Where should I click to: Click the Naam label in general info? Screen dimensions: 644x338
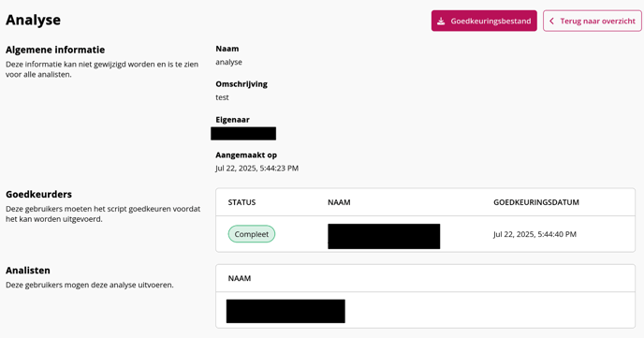[x=227, y=49]
